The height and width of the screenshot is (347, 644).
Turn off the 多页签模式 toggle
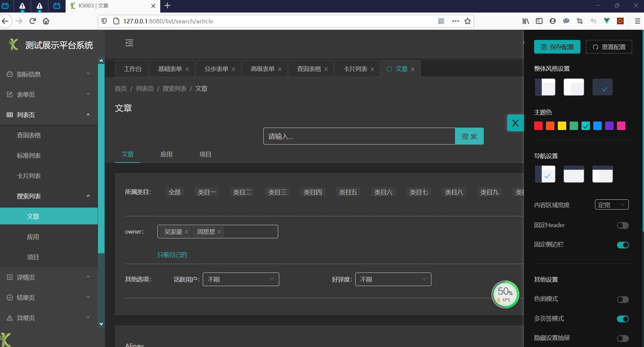(622, 319)
